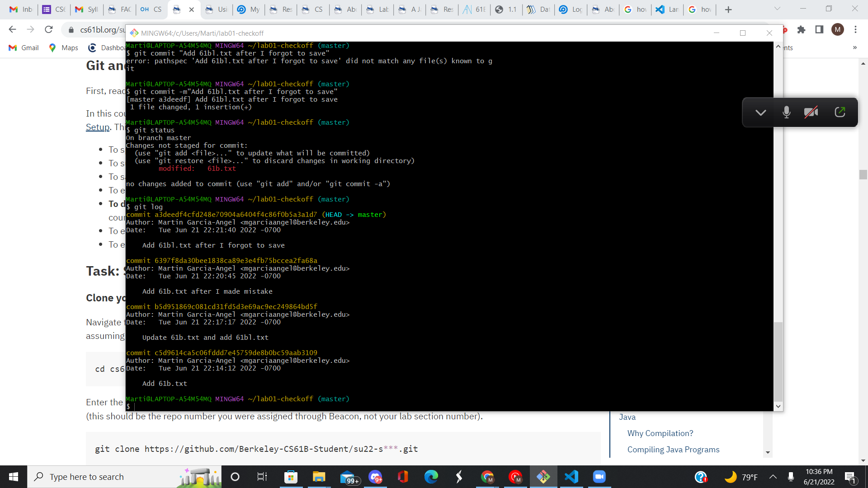Mute microphone in Zoom floating toolbar
The width and height of the screenshot is (868, 488).
click(787, 112)
